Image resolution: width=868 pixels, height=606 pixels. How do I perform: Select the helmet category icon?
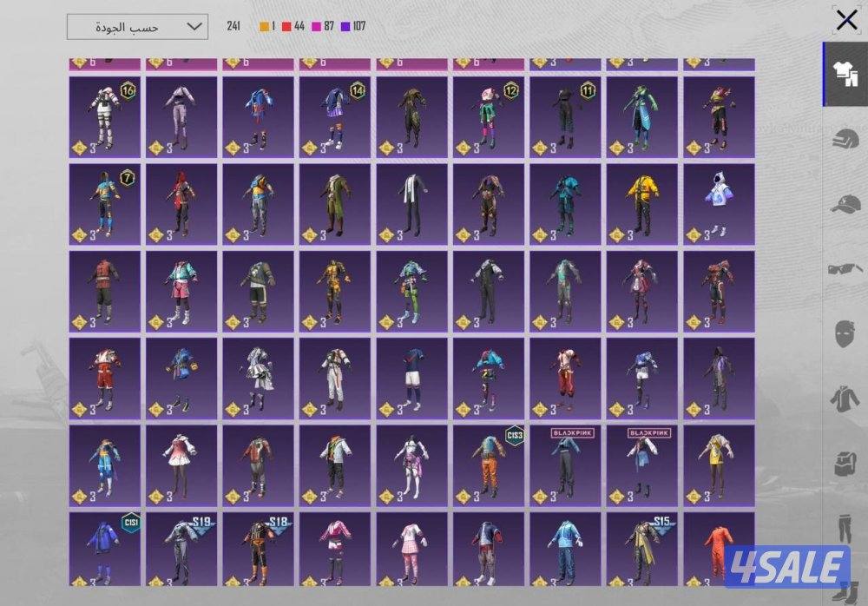843,139
